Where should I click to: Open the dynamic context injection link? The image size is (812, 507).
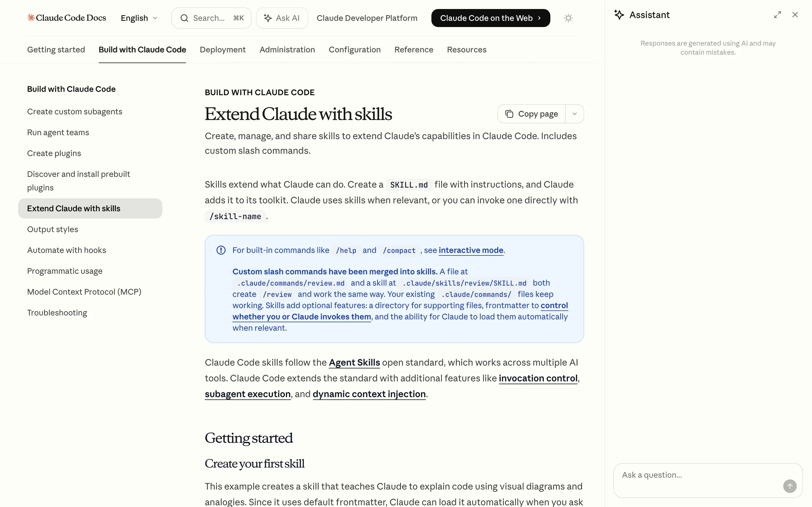[x=369, y=394]
